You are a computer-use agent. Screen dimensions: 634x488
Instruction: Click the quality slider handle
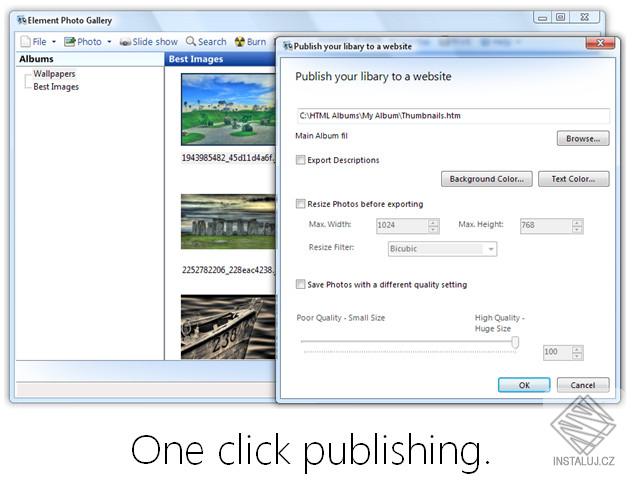pos(515,342)
